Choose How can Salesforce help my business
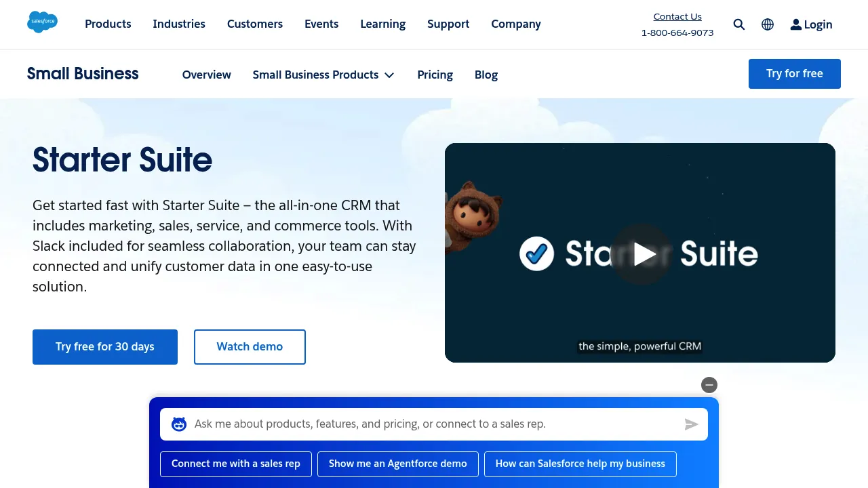Screen dimensions: 868x488 [x=580, y=464]
